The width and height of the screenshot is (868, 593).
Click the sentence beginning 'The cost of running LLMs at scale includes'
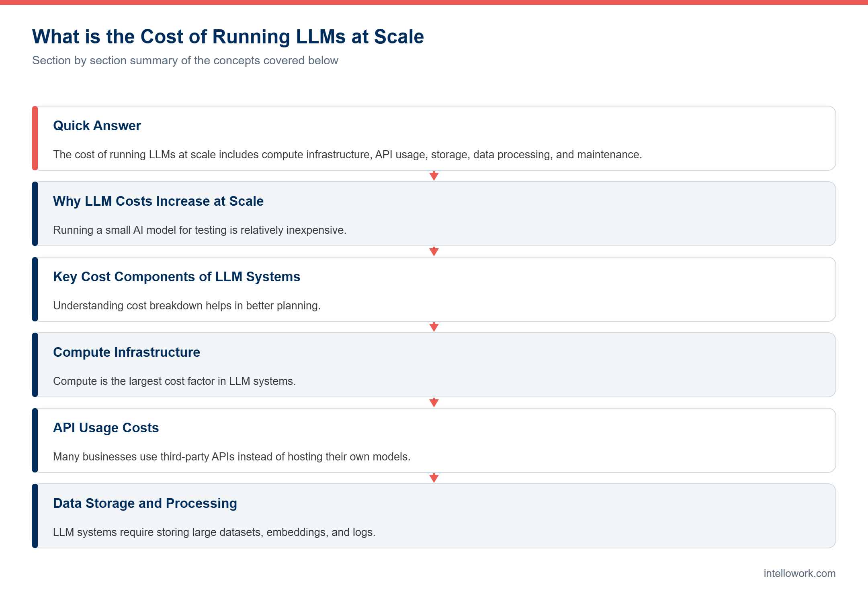[x=348, y=155]
